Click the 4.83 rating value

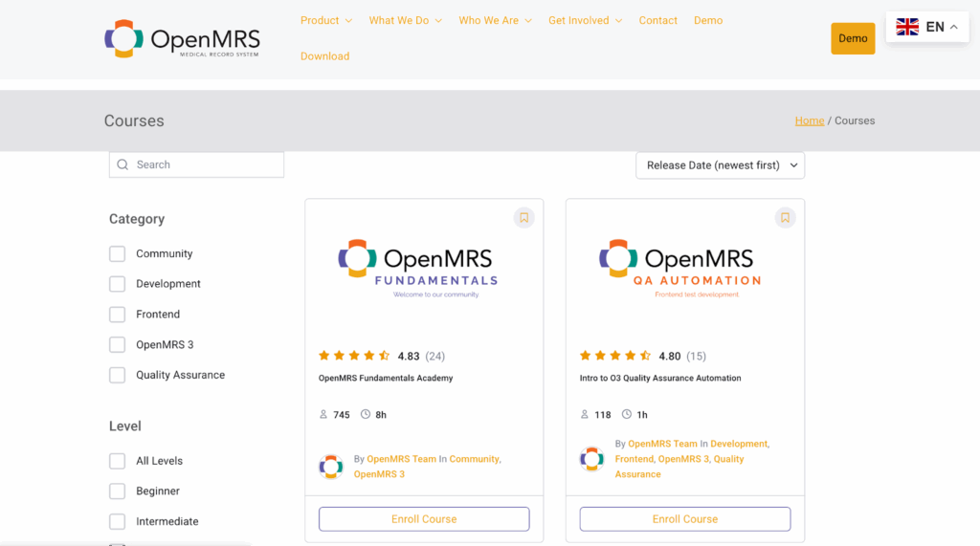click(408, 356)
